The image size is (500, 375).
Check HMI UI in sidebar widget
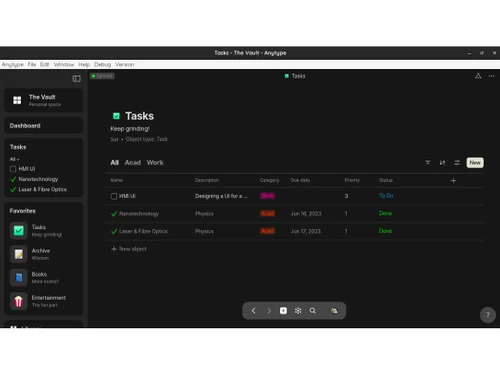[13, 169]
